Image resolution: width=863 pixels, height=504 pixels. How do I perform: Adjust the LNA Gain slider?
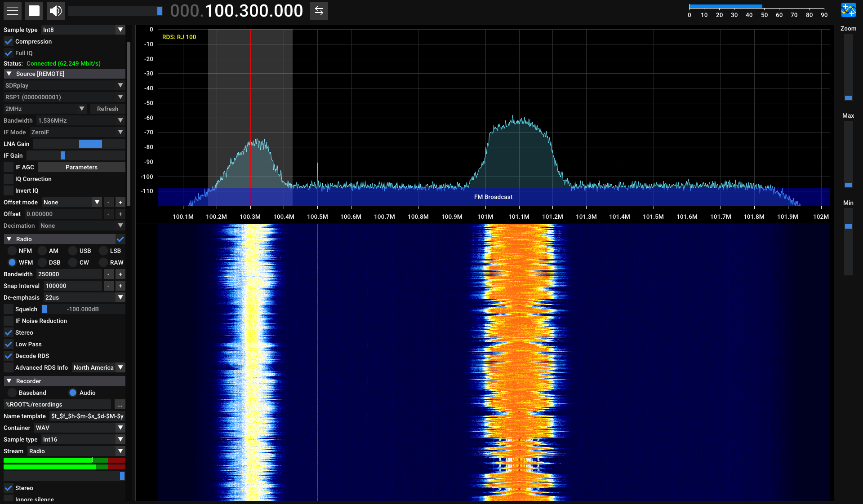[x=90, y=144]
